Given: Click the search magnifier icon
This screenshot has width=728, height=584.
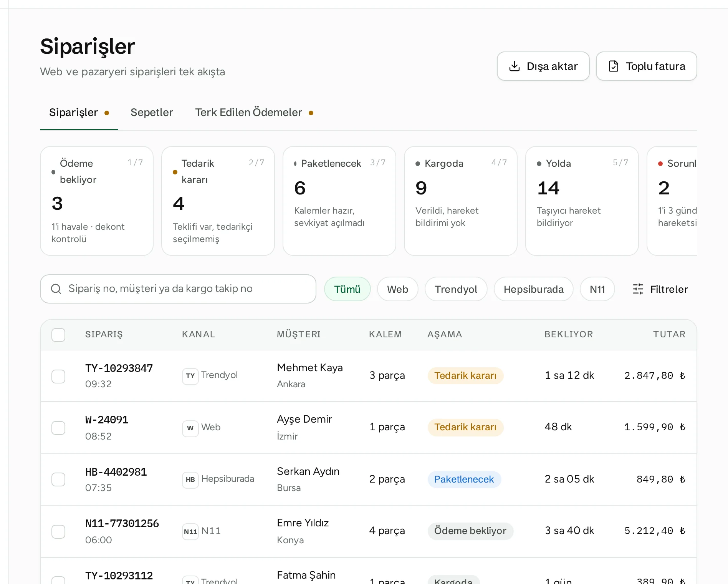Looking at the screenshot, I should pos(56,289).
